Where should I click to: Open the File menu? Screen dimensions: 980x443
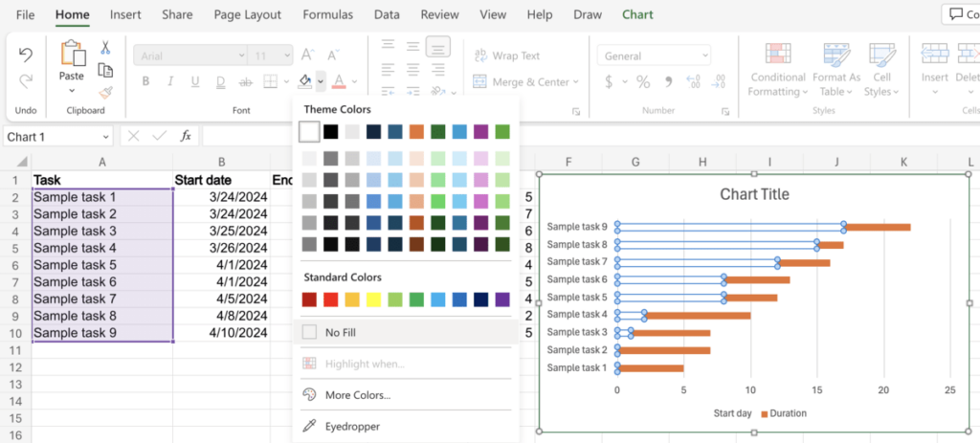click(25, 14)
